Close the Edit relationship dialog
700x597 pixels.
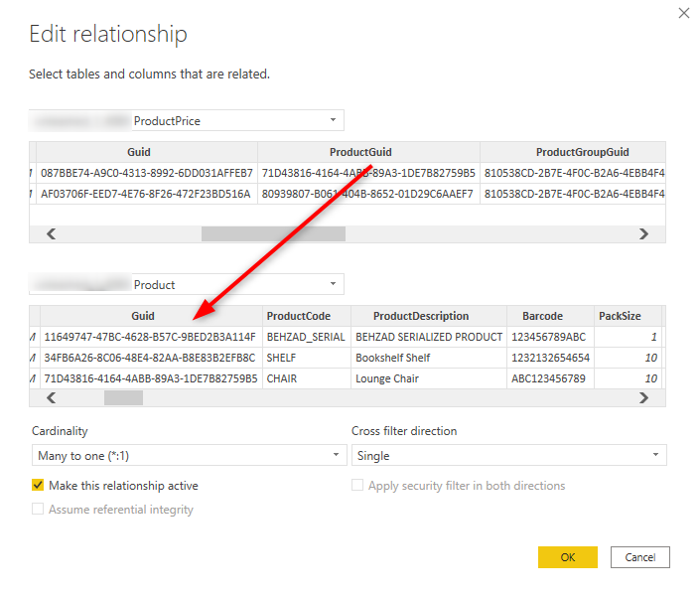coord(683,13)
